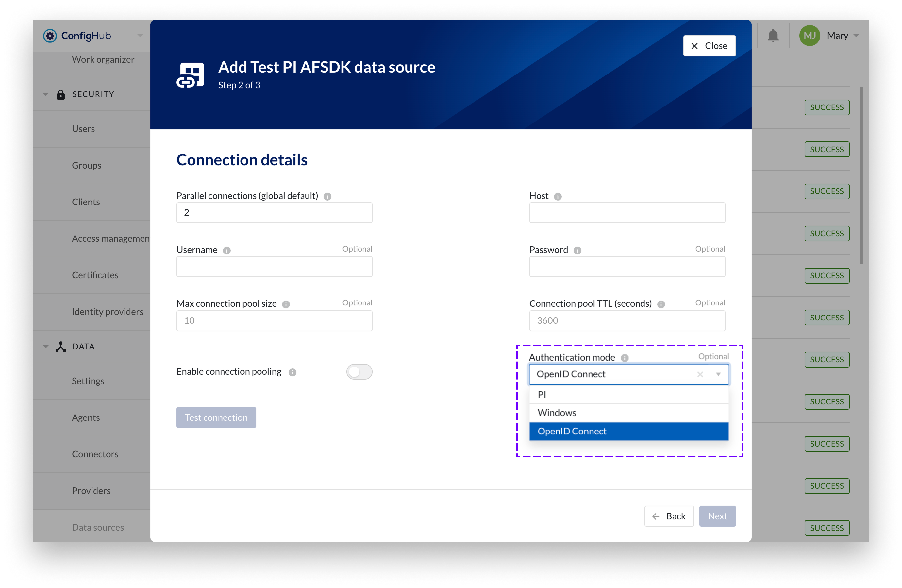Click the ConfigHub logo icon

click(x=50, y=36)
